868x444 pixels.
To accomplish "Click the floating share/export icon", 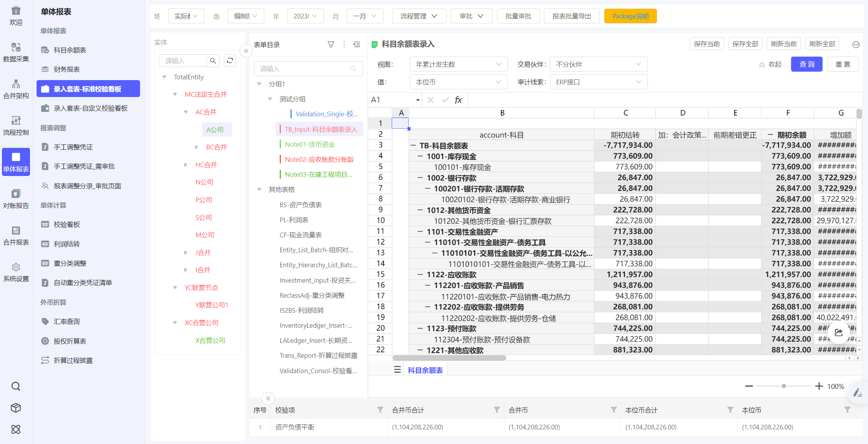I will coord(838,333).
